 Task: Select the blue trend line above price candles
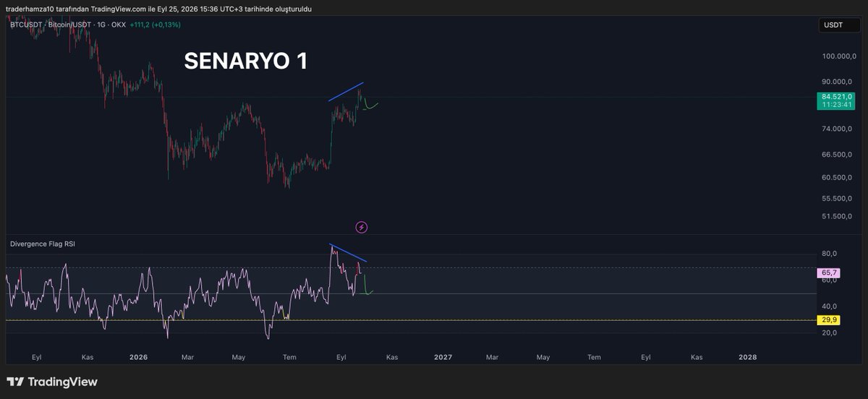point(346,92)
